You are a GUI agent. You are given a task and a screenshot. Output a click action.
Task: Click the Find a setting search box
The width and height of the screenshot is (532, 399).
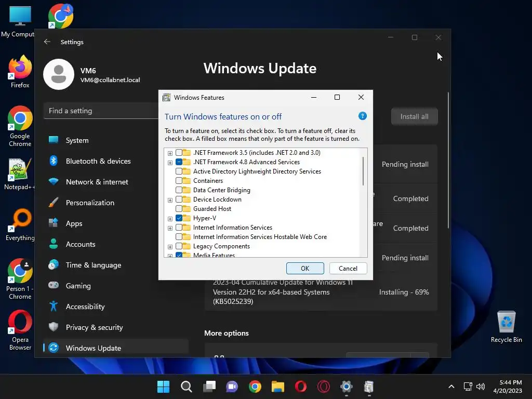pos(101,111)
